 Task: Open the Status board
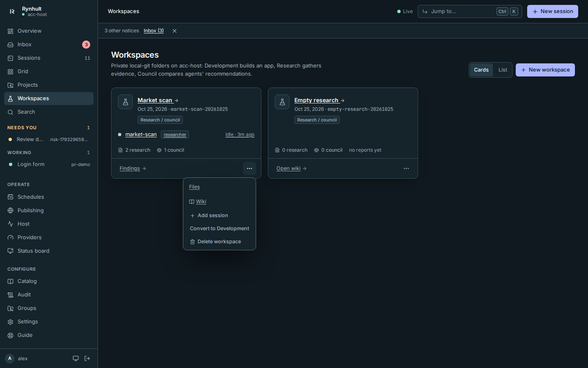tap(49, 251)
